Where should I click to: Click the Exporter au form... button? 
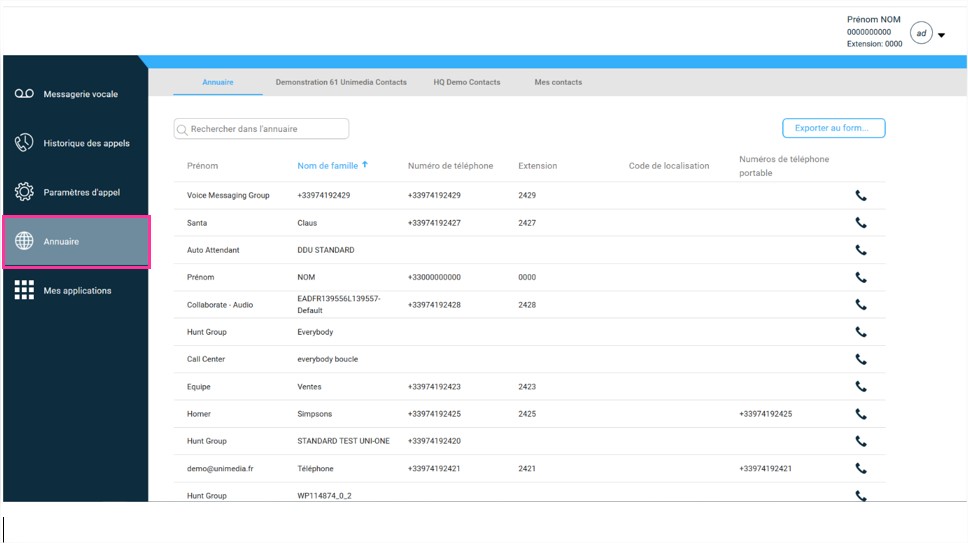pyautogui.click(x=833, y=128)
